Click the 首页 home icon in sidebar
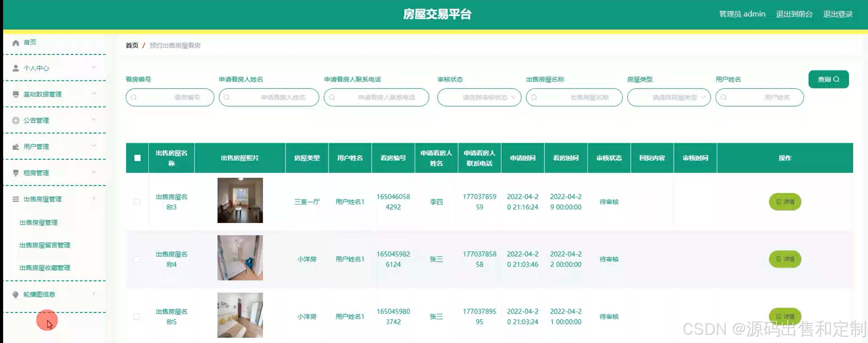The height and width of the screenshot is (343, 868). (x=15, y=42)
